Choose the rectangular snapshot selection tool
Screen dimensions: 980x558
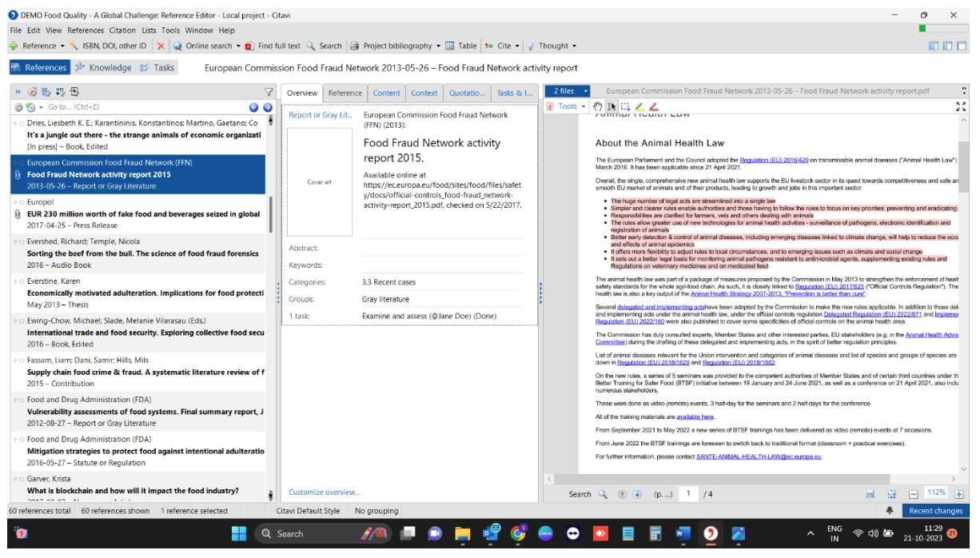[625, 106]
